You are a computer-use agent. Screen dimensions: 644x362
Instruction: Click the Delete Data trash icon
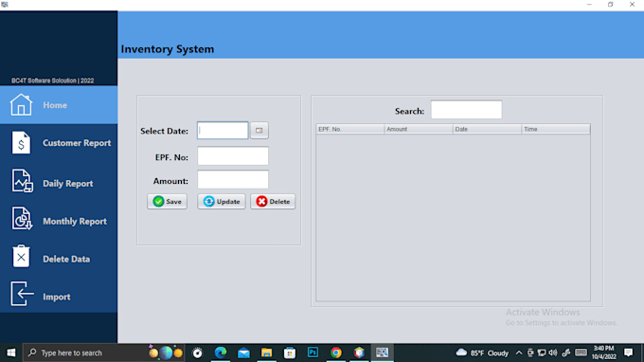pyautogui.click(x=21, y=257)
